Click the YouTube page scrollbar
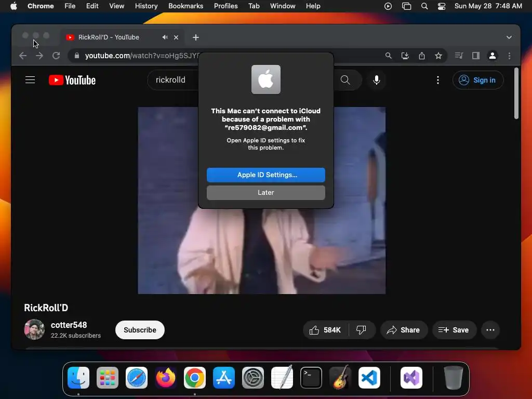The image size is (532, 399). pyautogui.click(x=516, y=94)
